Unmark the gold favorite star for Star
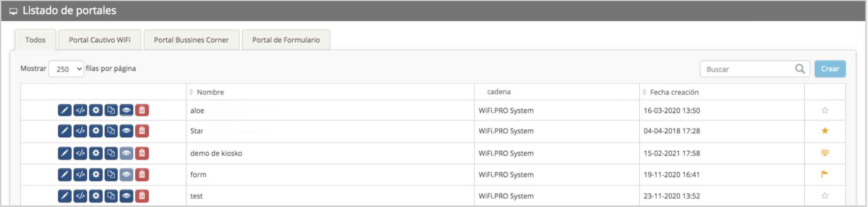The height and width of the screenshot is (207, 868). tap(825, 131)
